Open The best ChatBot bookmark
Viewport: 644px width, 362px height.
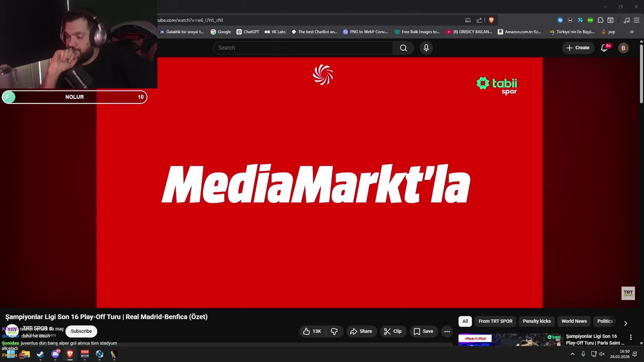pyautogui.click(x=314, y=32)
